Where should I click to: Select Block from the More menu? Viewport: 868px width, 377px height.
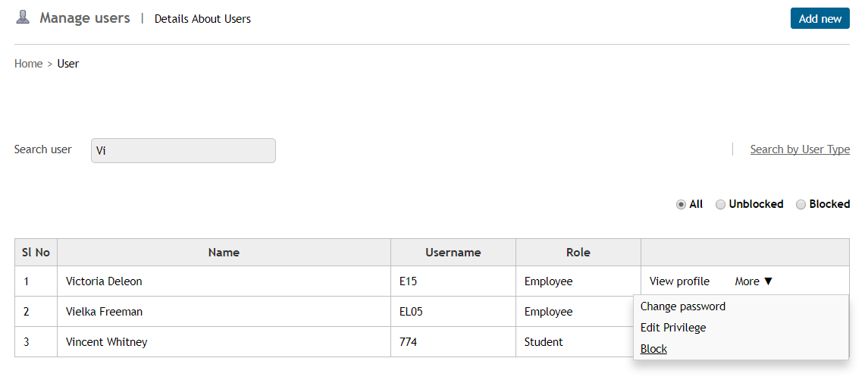[653, 349]
